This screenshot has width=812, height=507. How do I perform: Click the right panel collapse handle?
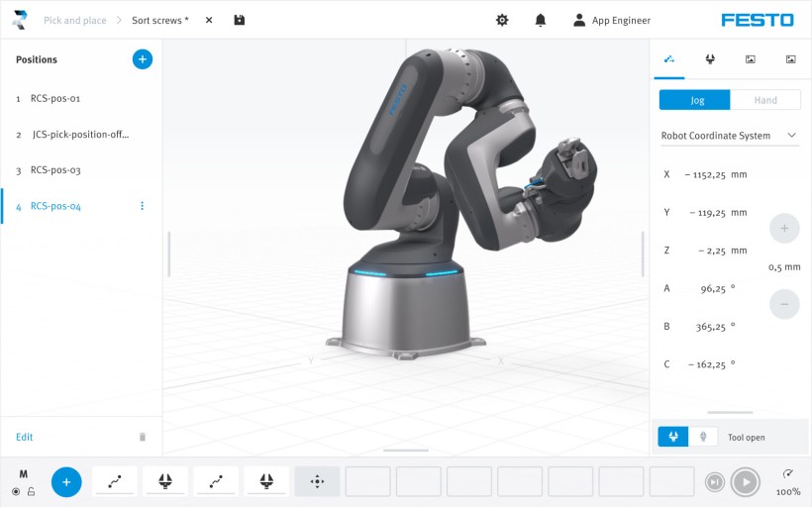(643, 253)
